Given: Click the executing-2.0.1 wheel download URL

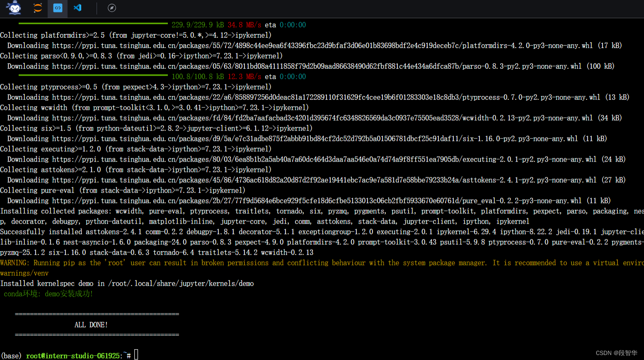Looking at the screenshot, I should (324, 159).
